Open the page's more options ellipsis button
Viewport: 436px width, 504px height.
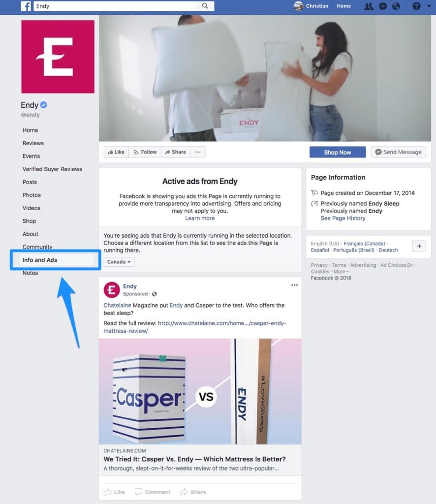click(x=198, y=152)
